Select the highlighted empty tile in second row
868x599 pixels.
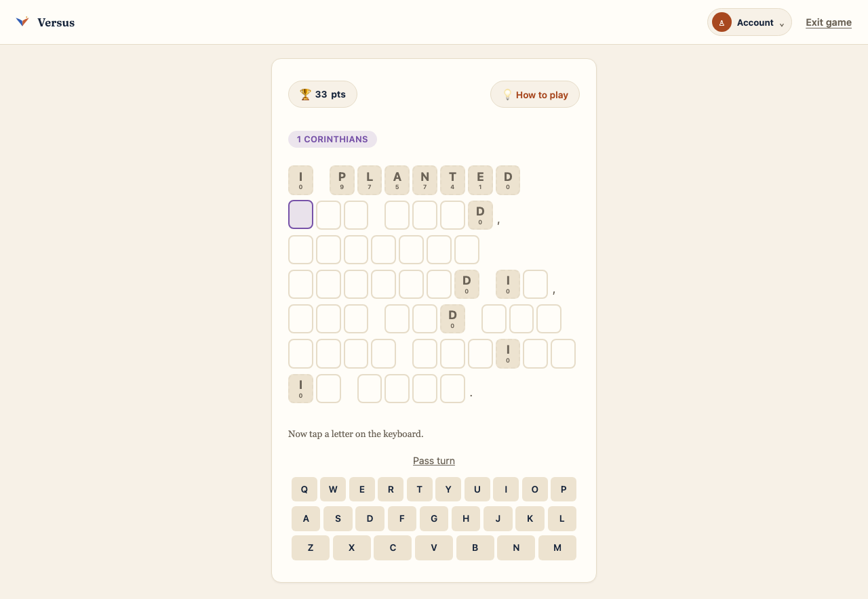coord(301,215)
